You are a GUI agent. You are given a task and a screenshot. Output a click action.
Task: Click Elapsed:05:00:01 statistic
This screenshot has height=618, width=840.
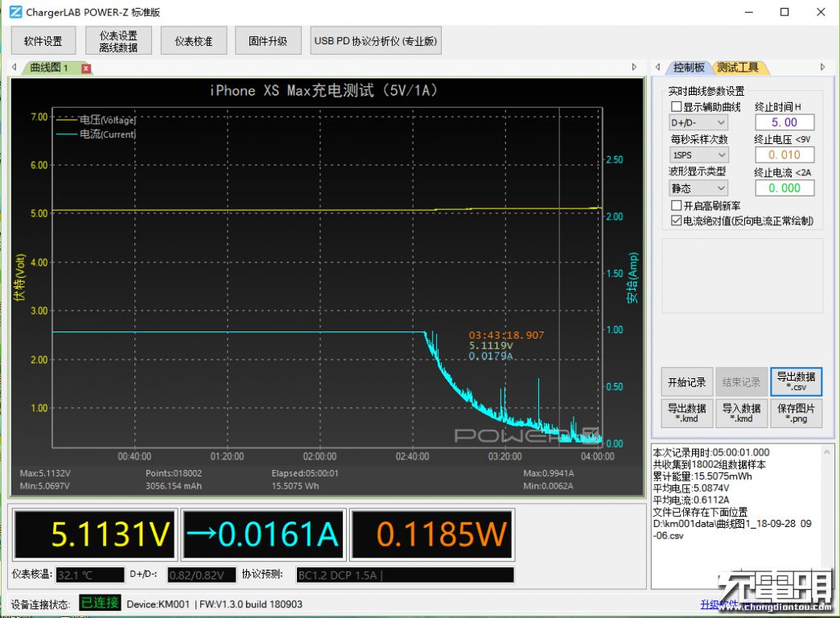click(305, 473)
